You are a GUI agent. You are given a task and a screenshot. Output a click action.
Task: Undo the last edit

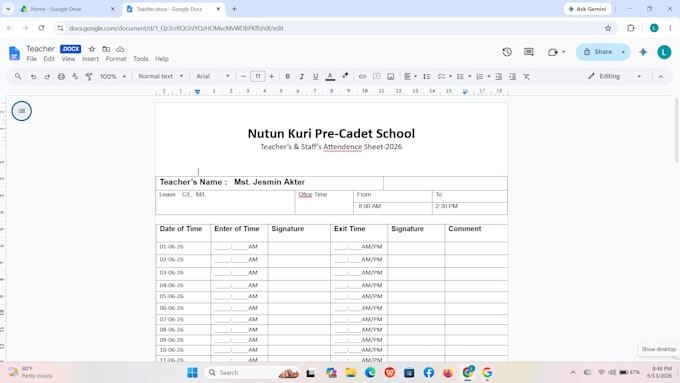coord(33,76)
